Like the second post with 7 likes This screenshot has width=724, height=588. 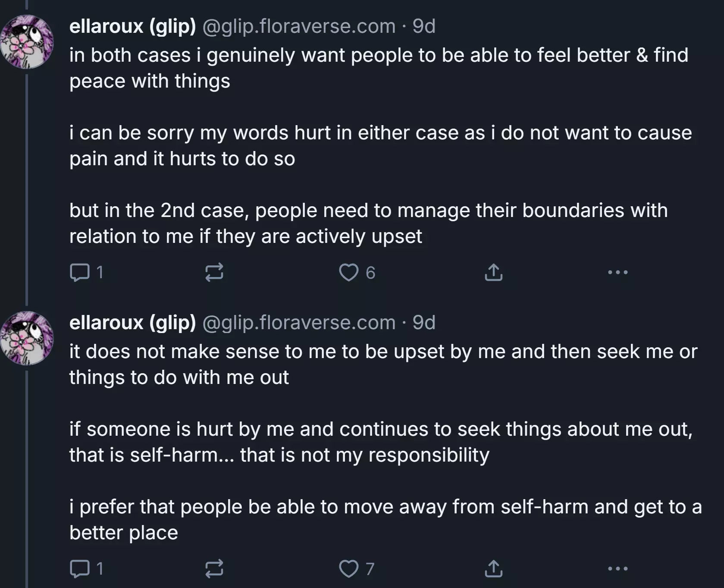pyautogui.click(x=357, y=569)
